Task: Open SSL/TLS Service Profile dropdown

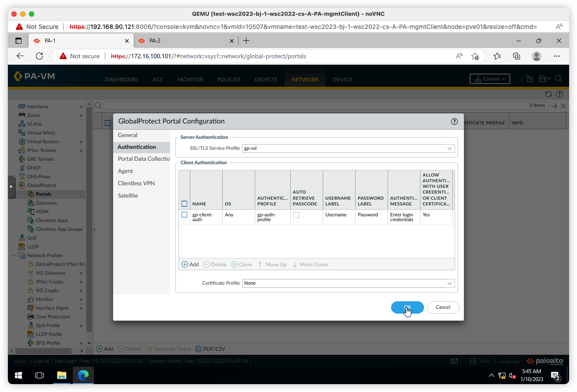Action: [449, 148]
